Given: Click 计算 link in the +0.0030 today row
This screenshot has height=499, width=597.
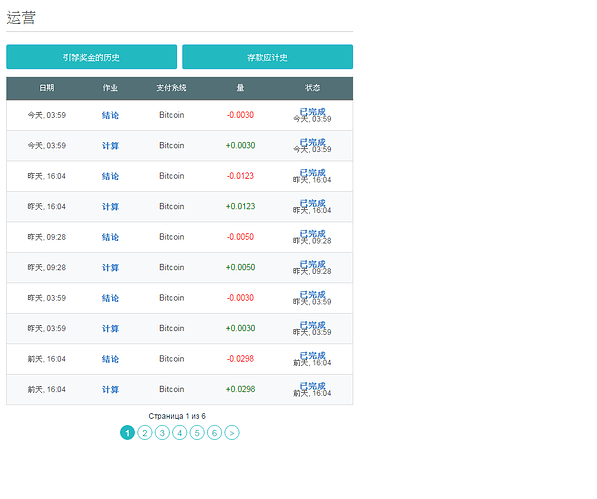Looking at the screenshot, I should tap(110, 146).
